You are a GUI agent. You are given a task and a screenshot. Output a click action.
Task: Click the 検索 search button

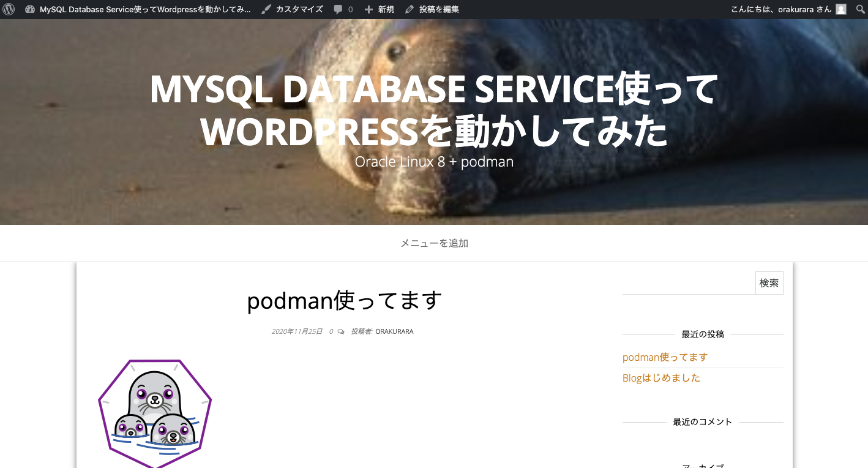pyautogui.click(x=769, y=283)
